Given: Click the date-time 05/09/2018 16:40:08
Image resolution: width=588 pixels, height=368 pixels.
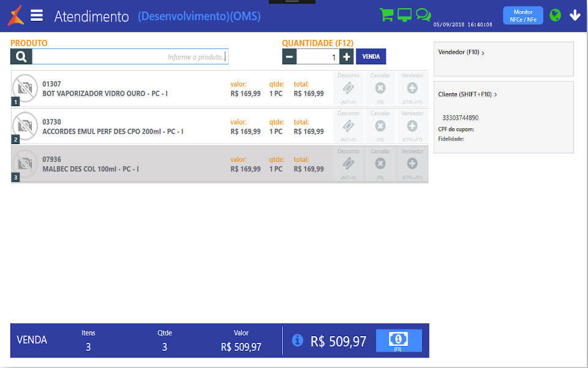Looking at the screenshot, I should (x=463, y=25).
